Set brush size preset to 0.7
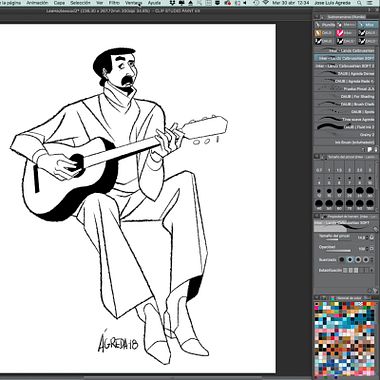This screenshot has height=380, width=380. (319, 167)
